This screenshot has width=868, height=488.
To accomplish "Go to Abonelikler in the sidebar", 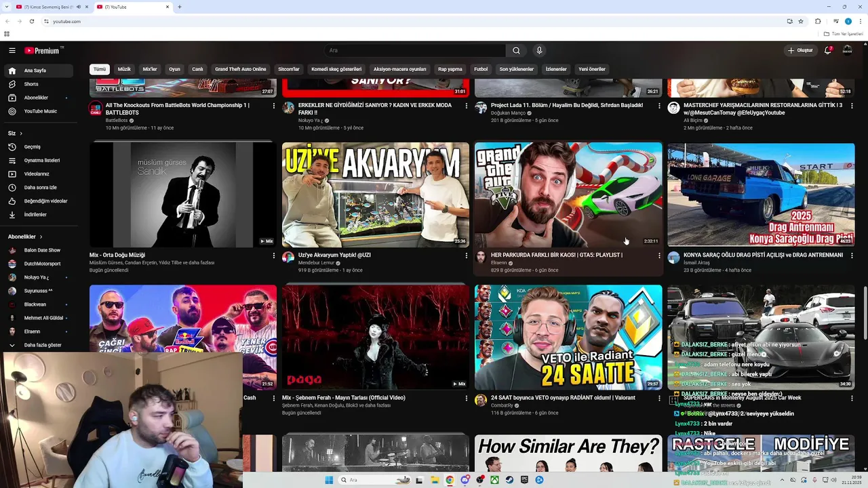I will [x=40, y=98].
